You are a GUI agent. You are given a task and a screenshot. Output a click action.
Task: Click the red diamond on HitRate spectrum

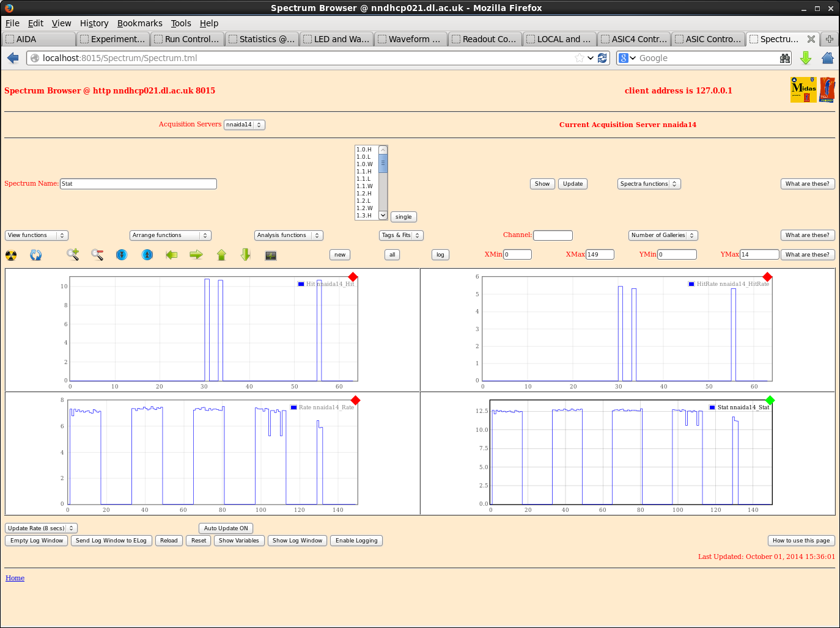pos(767,277)
